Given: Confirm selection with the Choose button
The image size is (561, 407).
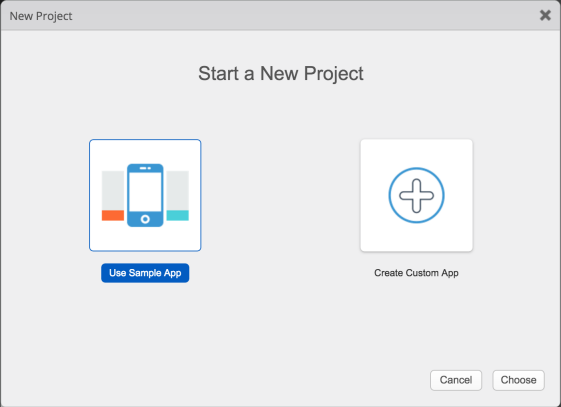Looking at the screenshot, I should 518,380.
